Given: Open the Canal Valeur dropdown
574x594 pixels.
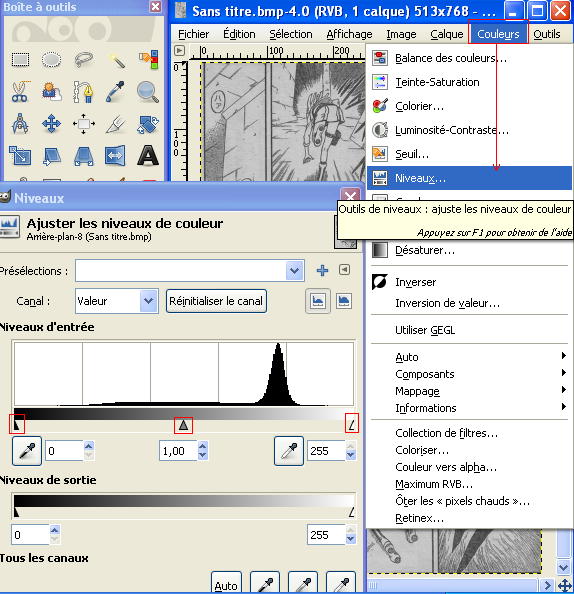Looking at the screenshot, I should click(x=149, y=301).
